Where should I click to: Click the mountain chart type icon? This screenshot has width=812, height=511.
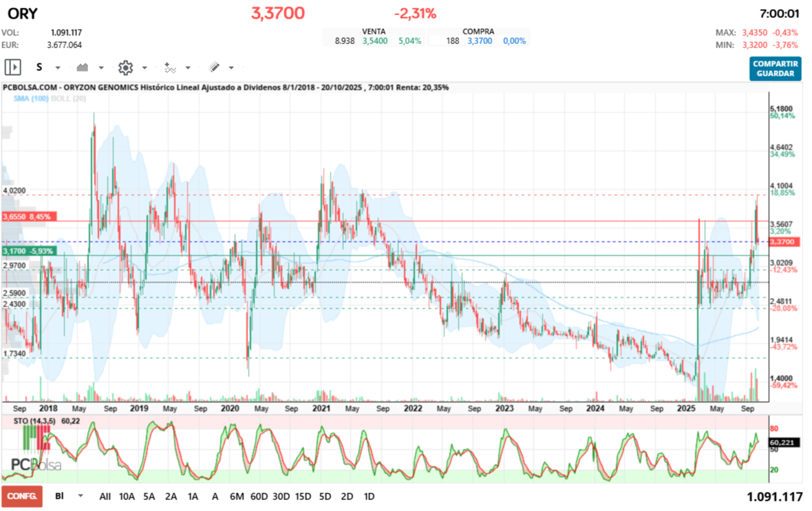[83, 67]
